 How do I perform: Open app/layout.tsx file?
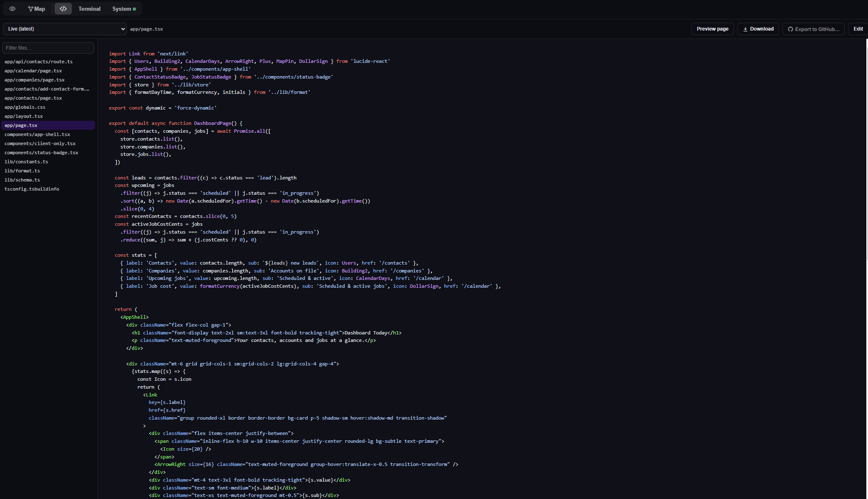coord(48,116)
